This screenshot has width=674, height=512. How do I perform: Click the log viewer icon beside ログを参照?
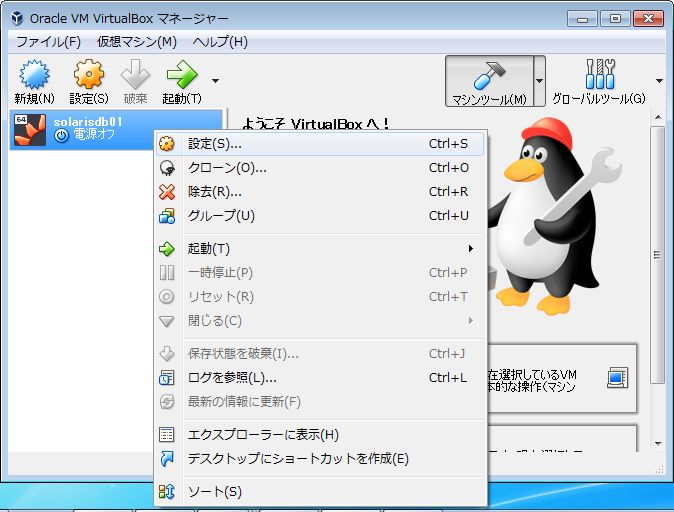click(167, 378)
